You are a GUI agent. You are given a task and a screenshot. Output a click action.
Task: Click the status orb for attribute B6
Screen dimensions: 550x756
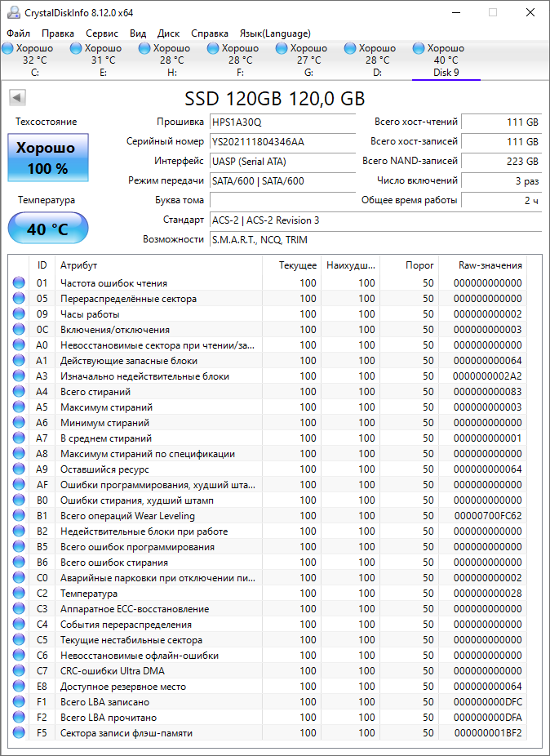coord(19,563)
